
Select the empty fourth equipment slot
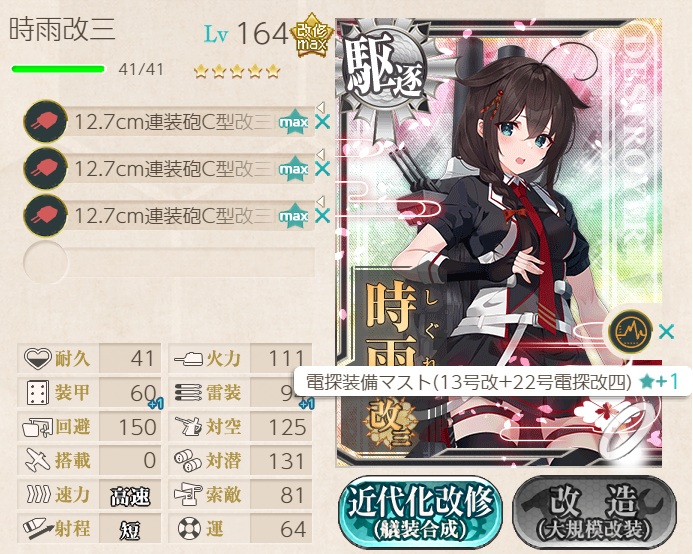point(169,263)
